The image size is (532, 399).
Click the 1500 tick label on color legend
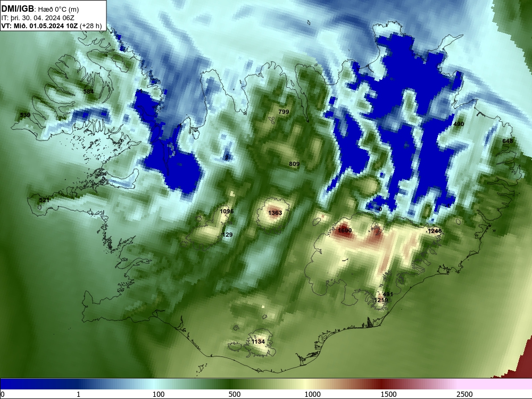[388, 394]
